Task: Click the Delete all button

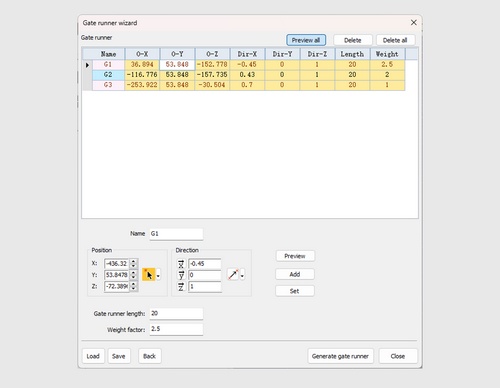Action: coord(395,40)
